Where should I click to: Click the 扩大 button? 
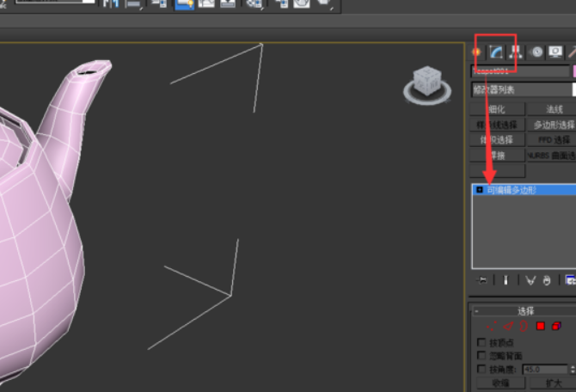click(552, 383)
